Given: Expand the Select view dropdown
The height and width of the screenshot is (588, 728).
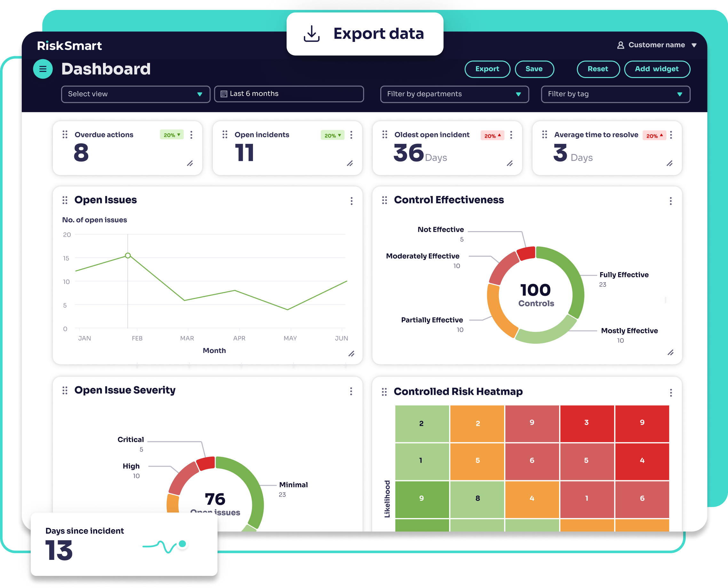Looking at the screenshot, I should 136,94.
